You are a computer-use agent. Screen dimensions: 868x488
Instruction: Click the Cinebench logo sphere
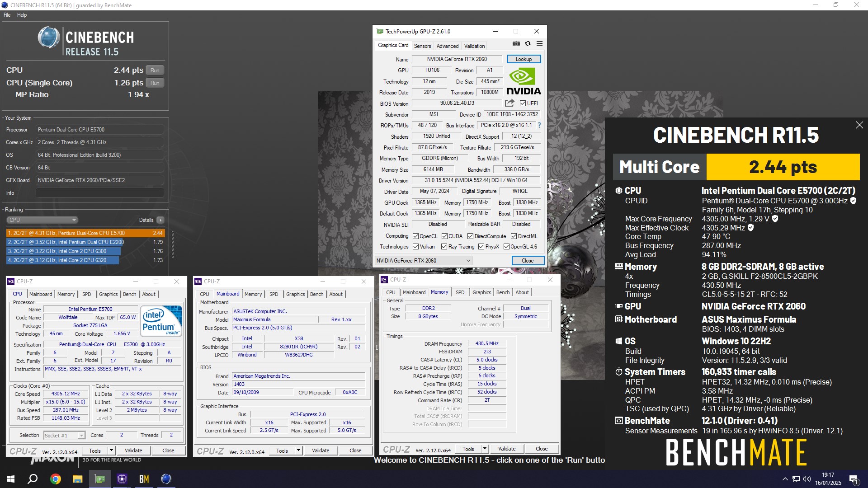pos(48,37)
